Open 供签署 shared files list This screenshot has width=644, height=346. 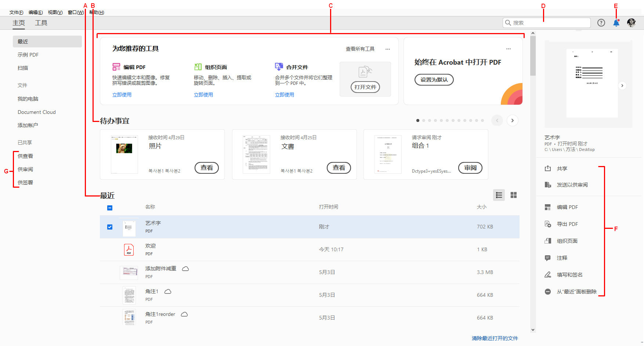coord(25,183)
